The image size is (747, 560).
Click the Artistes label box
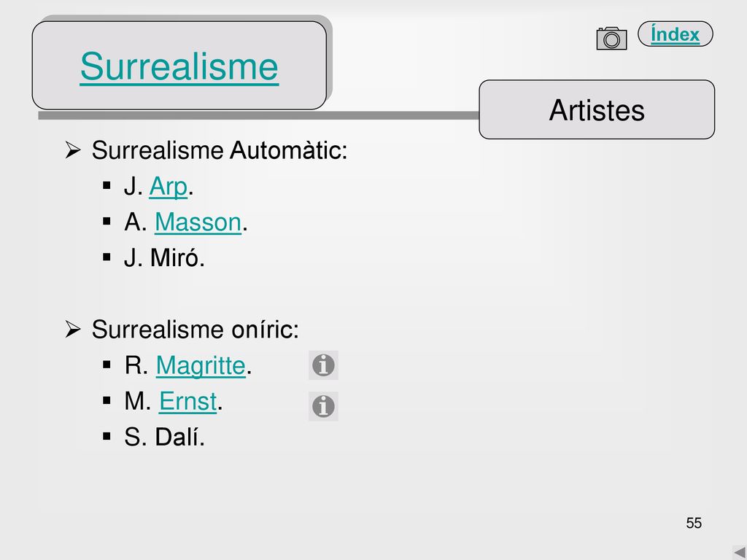click(x=597, y=109)
